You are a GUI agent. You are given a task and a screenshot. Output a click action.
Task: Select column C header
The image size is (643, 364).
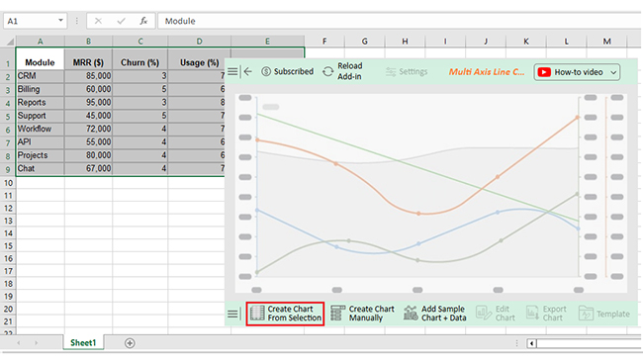(140, 41)
